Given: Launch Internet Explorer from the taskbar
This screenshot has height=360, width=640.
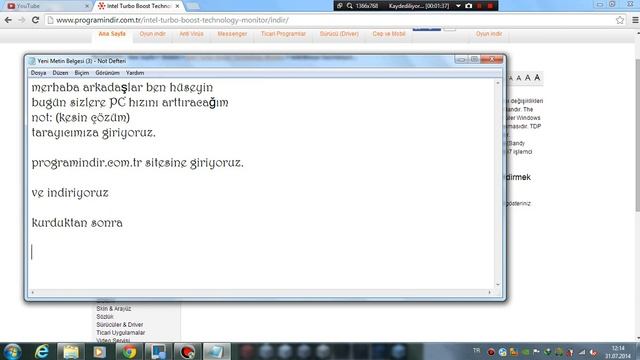Looking at the screenshot, I should click(x=42, y=351).
